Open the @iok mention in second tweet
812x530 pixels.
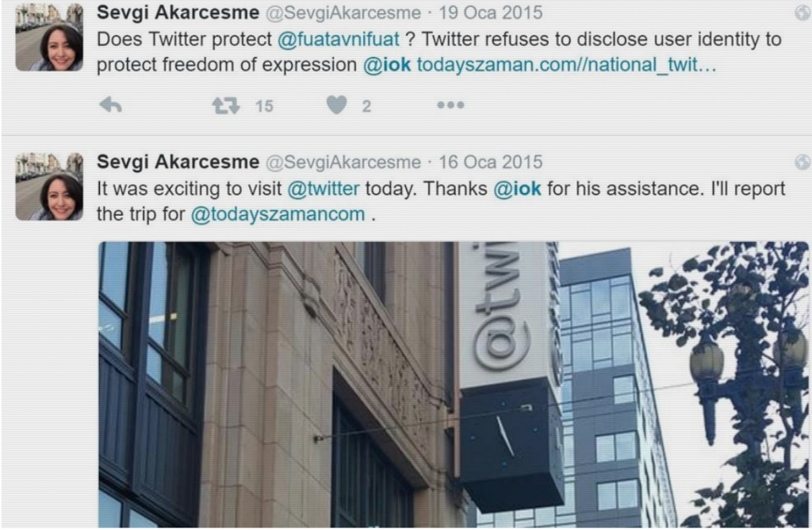517,189
